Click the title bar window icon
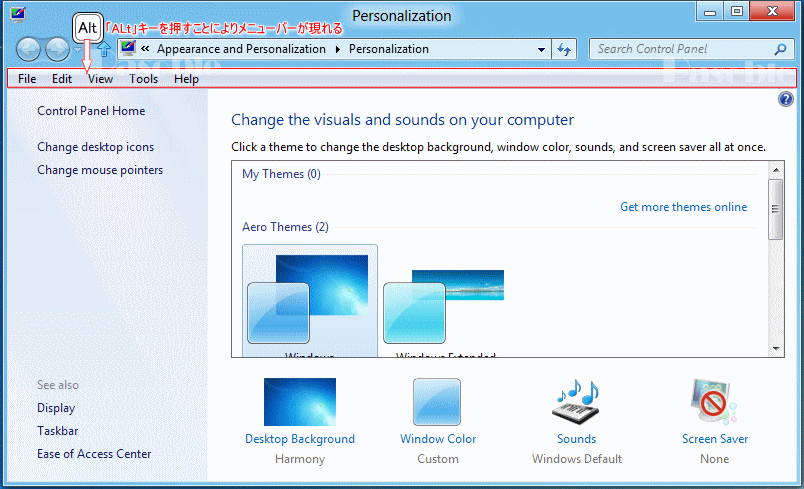 click(18, 14)
